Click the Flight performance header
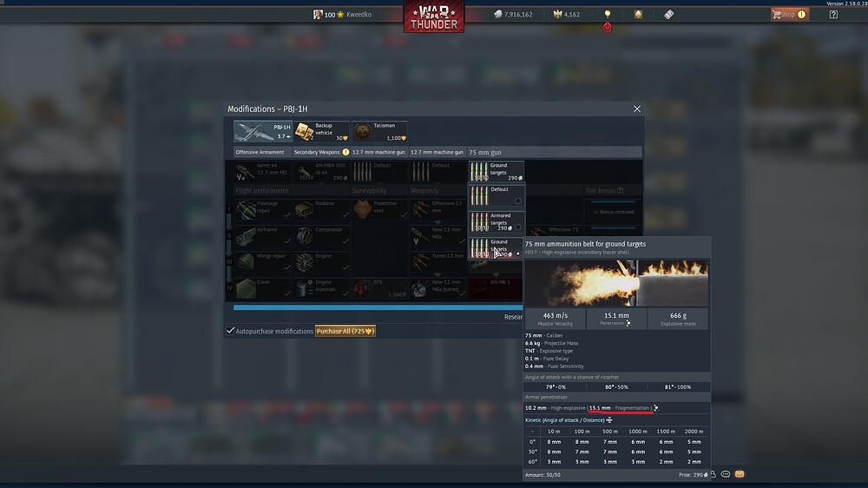The width and height of the screenshot is (868, 488). 262,190
